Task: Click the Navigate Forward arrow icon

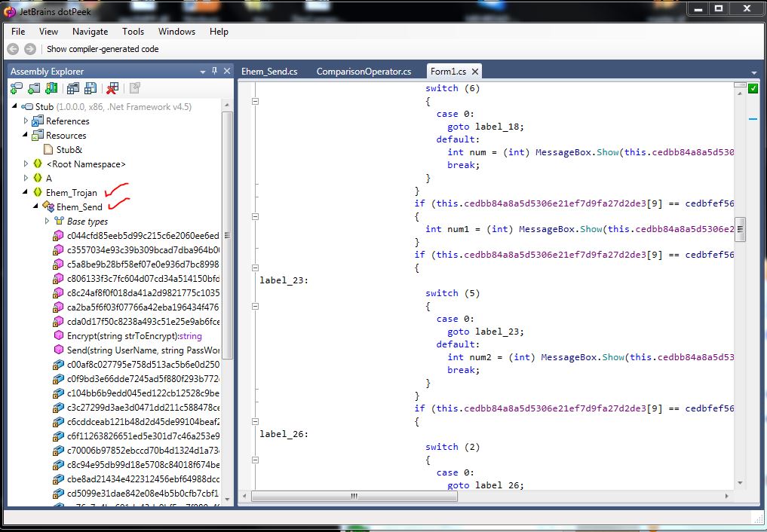Action: (30, 49)
